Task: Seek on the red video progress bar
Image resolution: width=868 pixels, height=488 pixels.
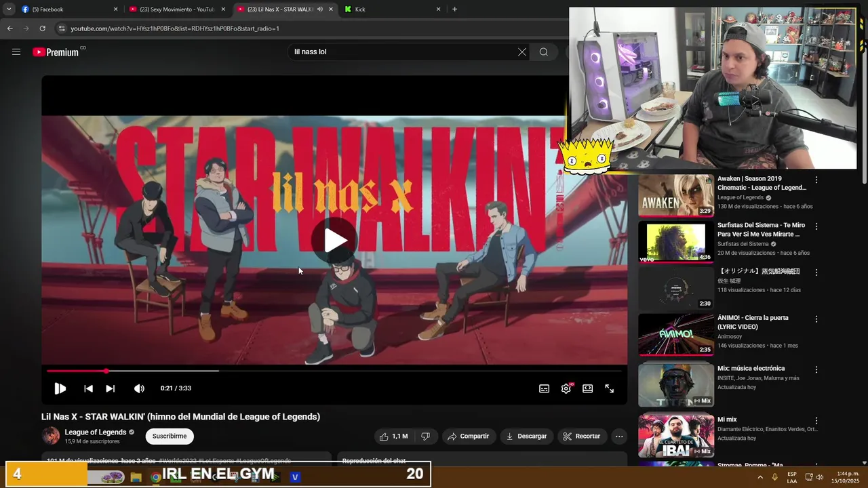Action: point(334,371)
